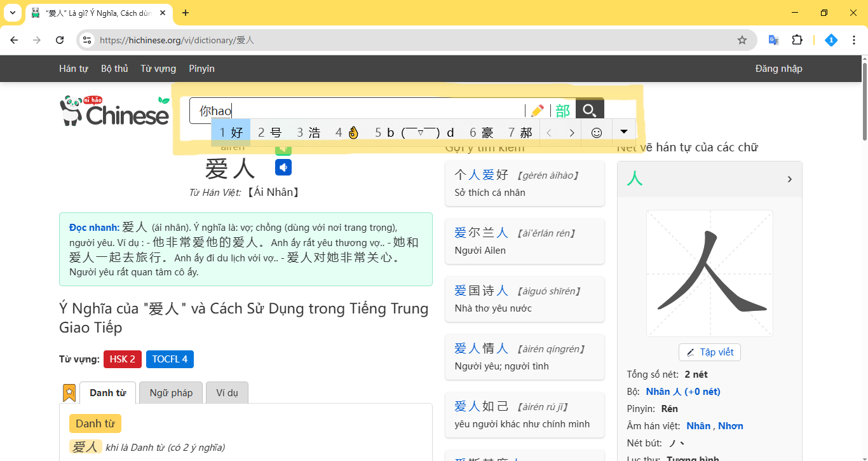Open Bộ thủ menu
Screen dimensions: 868x461
(114, 69)
